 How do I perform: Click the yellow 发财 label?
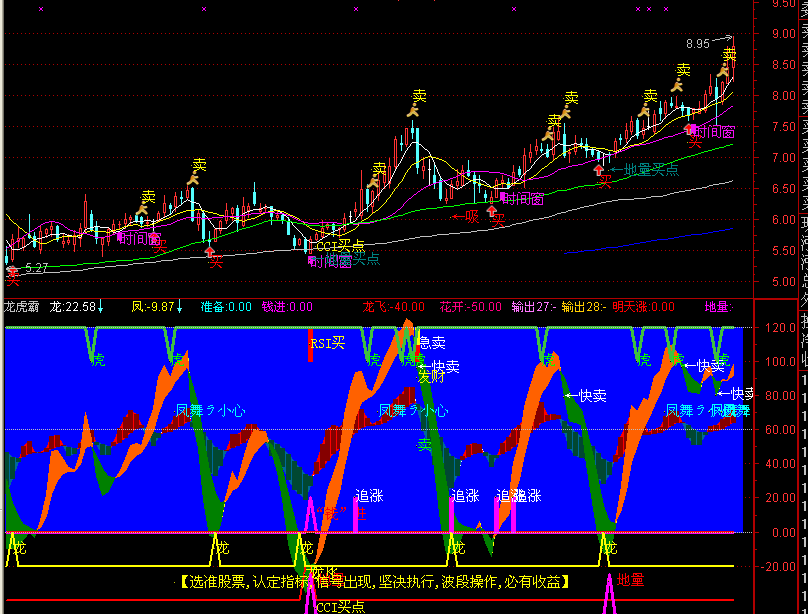[431, 377]
